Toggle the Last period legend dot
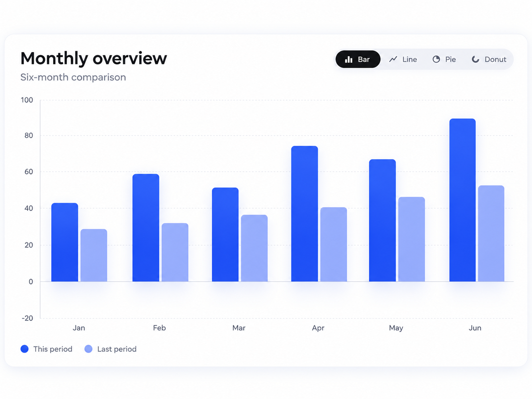Image resolution: width=532 pixels, height=399 pixels. tap(88, 349)
